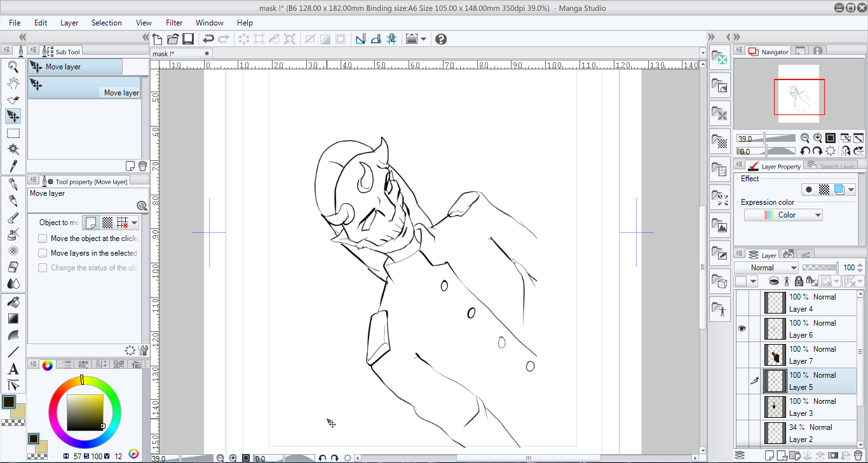Expand the layer color effect dropdown arrow

[x=852, y=190]
